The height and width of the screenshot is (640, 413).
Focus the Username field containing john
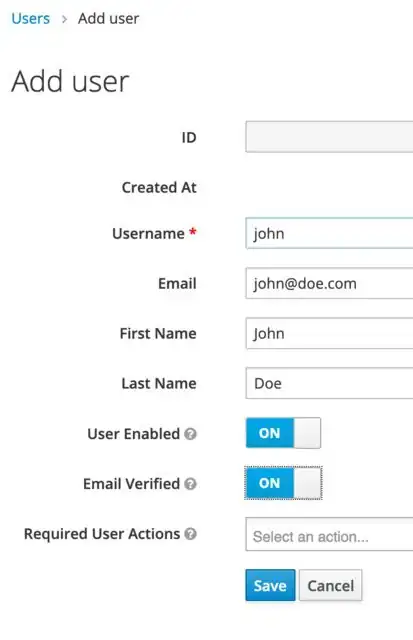329,233
